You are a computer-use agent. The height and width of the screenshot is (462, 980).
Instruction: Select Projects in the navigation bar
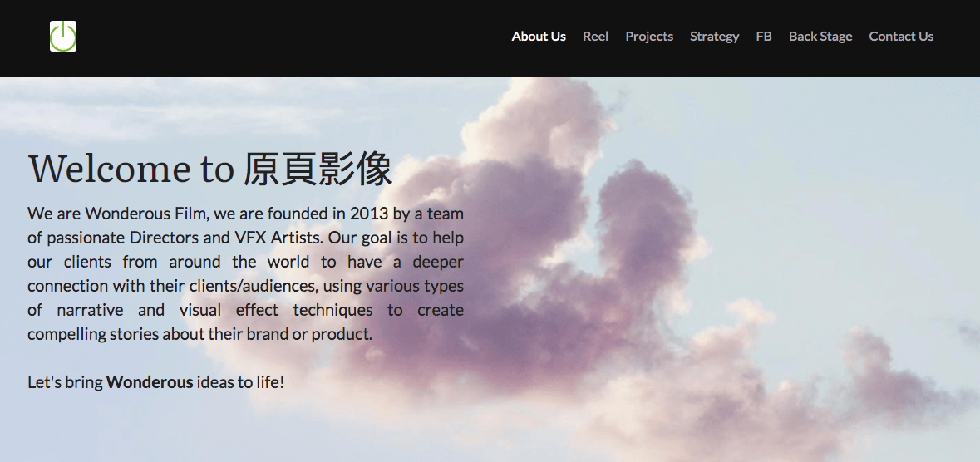649,37
